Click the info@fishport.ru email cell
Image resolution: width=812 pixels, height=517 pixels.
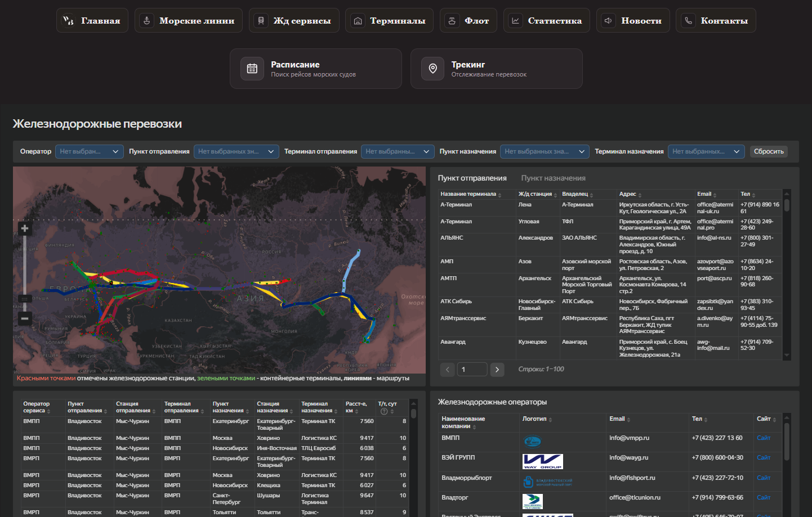tap(632, 478)
